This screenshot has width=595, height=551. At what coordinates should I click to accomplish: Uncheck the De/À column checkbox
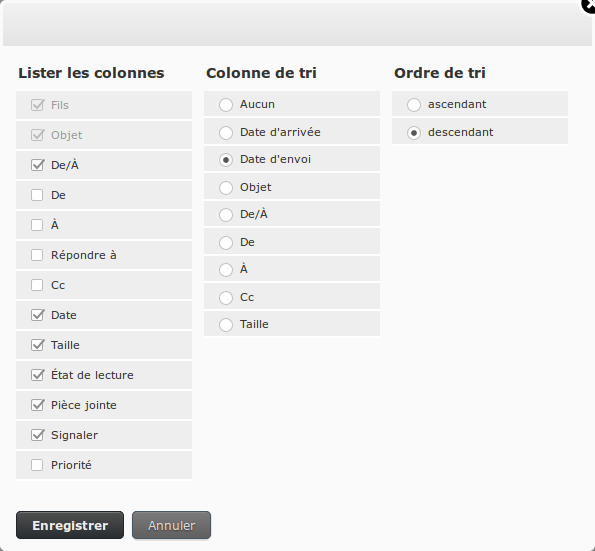[37, 165]
